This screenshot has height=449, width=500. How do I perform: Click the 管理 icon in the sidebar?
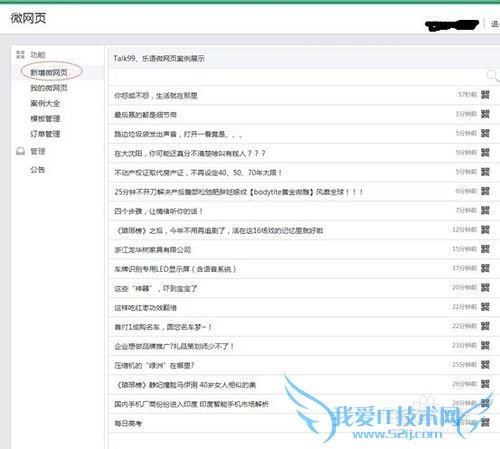coord(20,151)
